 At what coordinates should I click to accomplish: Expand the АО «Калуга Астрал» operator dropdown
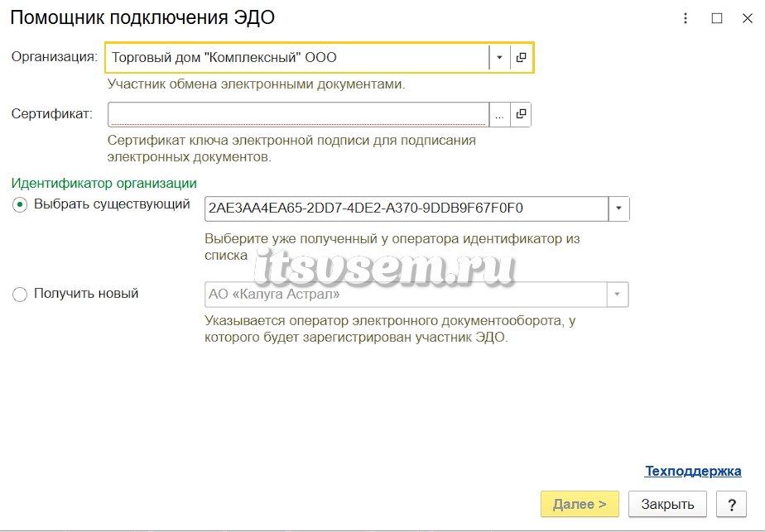(617, 295)
